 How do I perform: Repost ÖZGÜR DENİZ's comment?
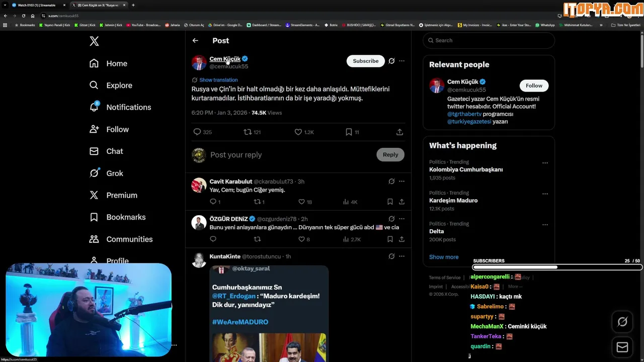257,239
